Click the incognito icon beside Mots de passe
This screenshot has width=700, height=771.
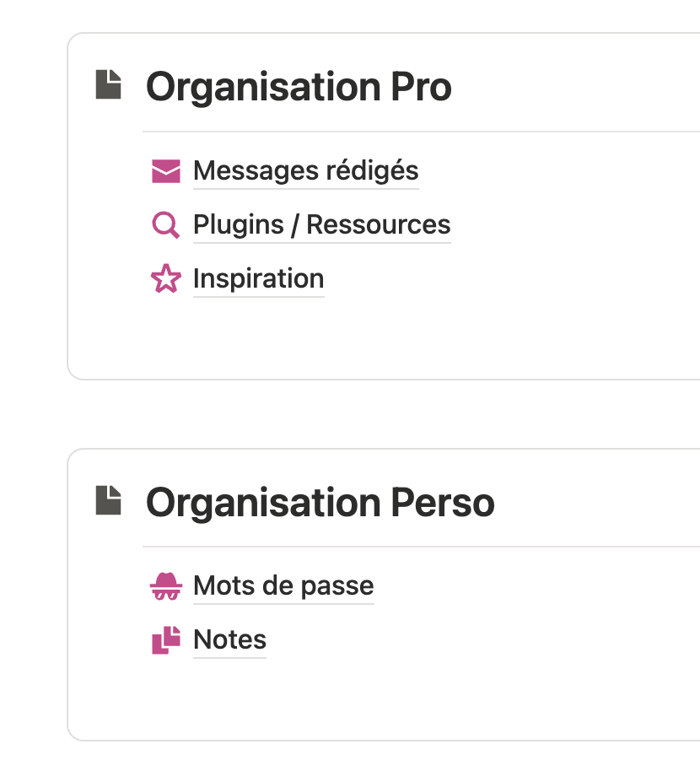[x=165, y=585]
